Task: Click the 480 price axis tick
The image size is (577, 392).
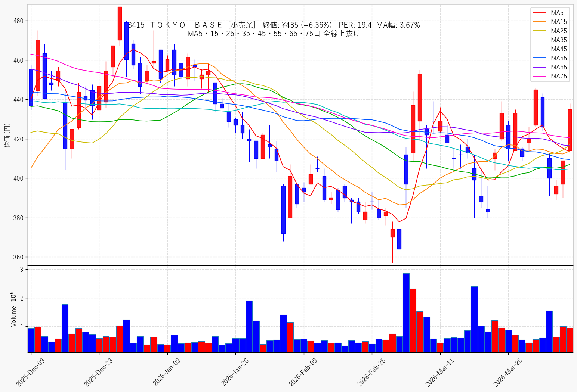Action: tap(19, 21)
